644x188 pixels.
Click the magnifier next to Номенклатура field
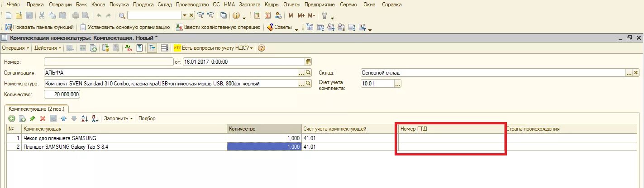[x=309, y=84]
